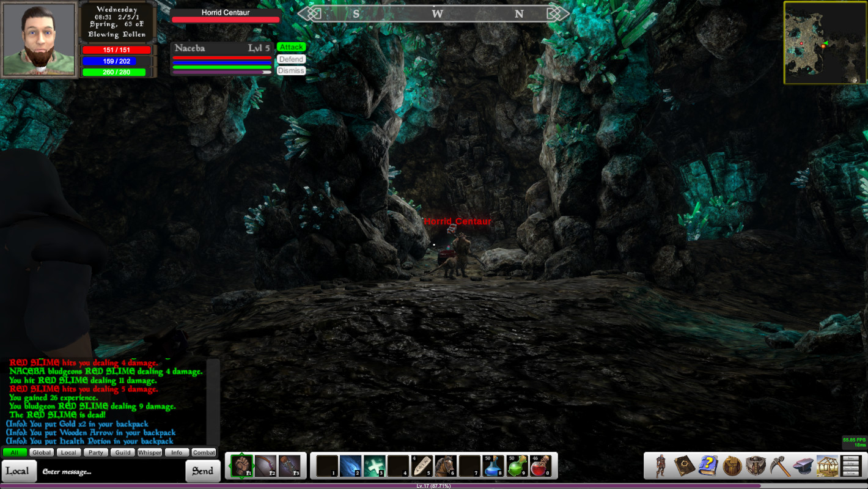Expand the compass eastward with right chevron

tap(555, 13)
